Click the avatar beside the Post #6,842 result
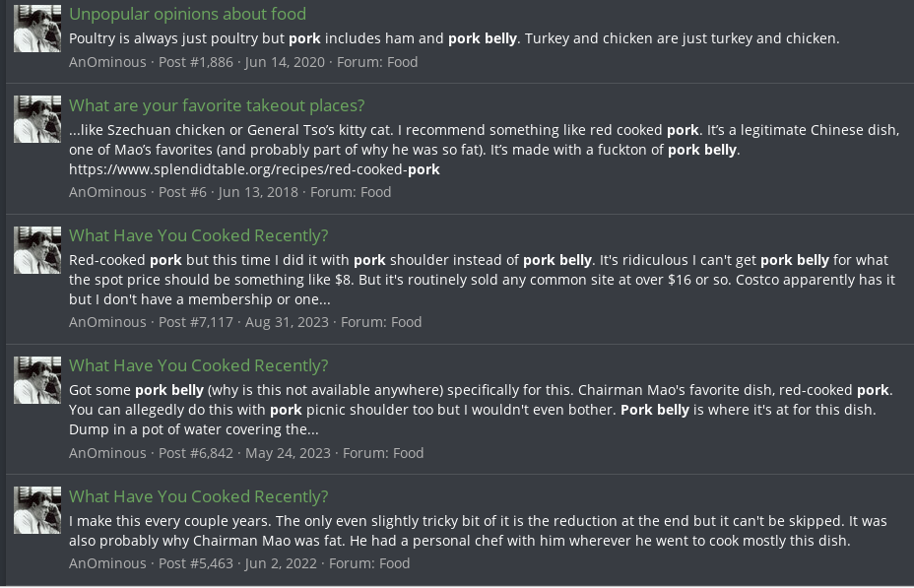The height and width of the screenshot is (588, 914). pos(37,380)
